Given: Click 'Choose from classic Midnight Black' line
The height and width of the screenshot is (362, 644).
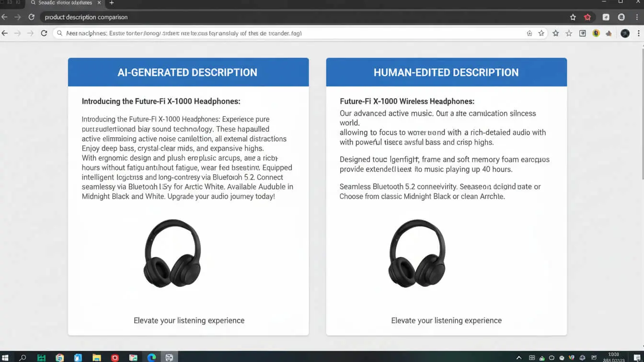Looking at the screenshot, I should click(422, 196).
